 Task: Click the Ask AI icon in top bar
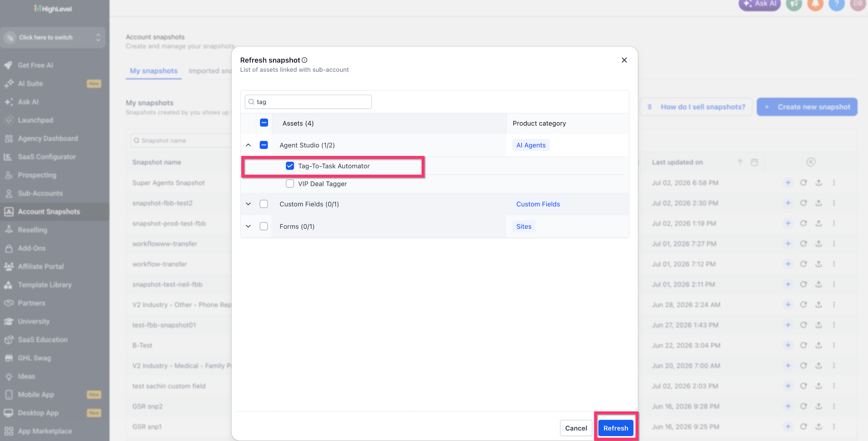coord(760,4)
